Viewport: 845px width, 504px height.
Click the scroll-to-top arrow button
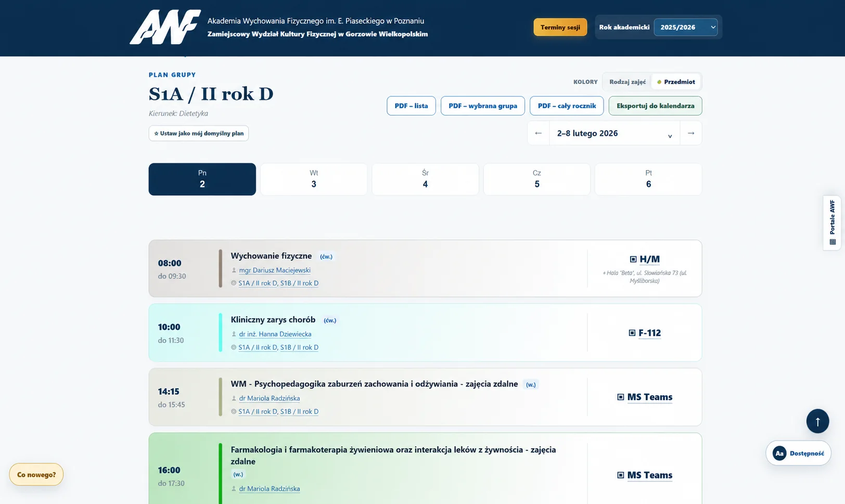tap(817, 421)
